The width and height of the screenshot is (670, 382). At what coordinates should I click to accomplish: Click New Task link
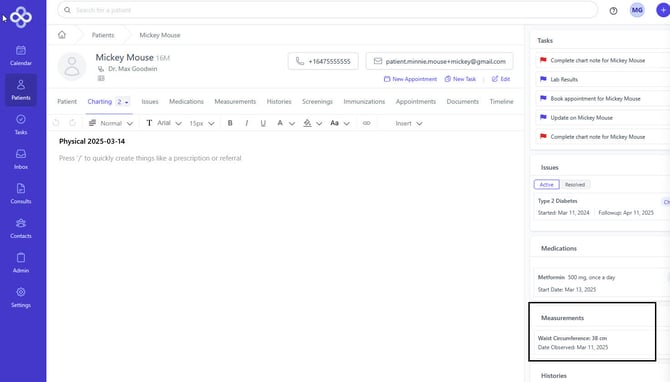tap(460, 79)
